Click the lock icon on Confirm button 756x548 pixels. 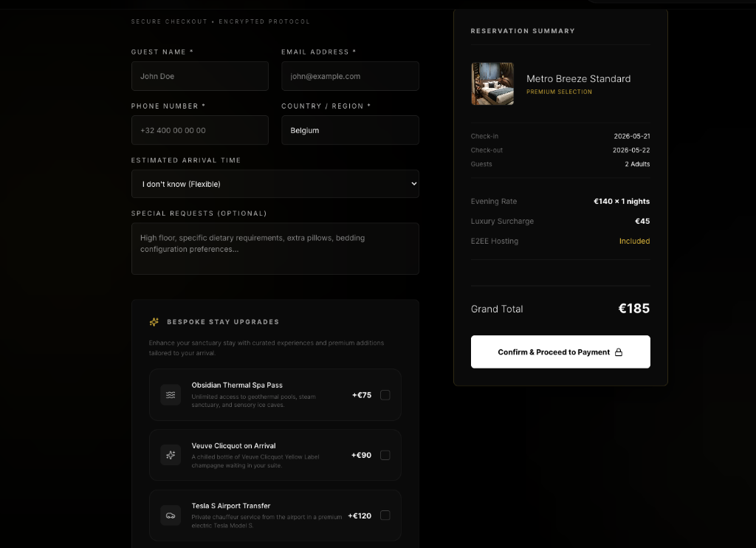click(619, 352)
